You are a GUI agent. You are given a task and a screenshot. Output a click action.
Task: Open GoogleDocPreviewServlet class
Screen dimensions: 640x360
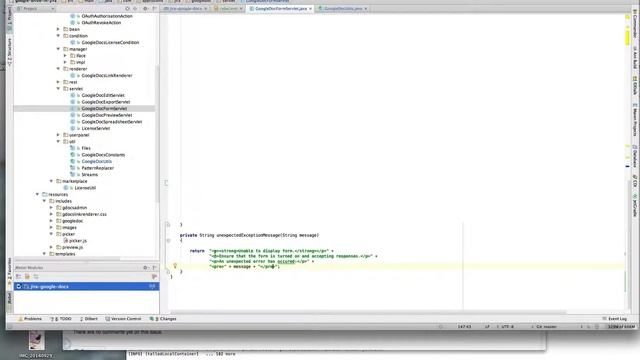pos(107,115)
